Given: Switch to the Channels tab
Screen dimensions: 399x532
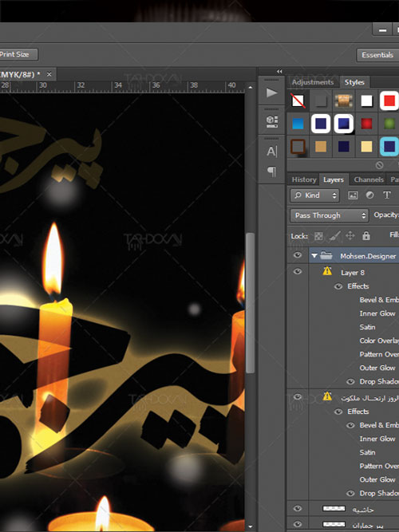Looking at the screenshot, I should point(369,179).
